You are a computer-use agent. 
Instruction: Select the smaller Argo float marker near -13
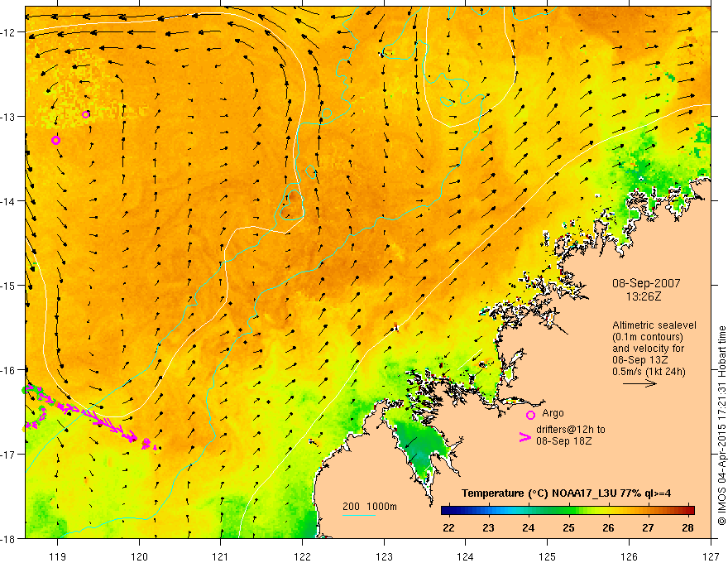85,114
